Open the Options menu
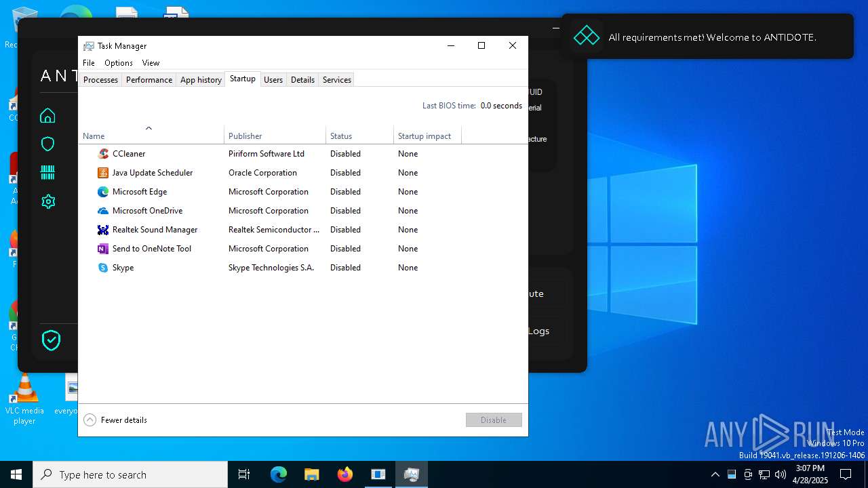The image size is (868, 488). pos(119,63)
